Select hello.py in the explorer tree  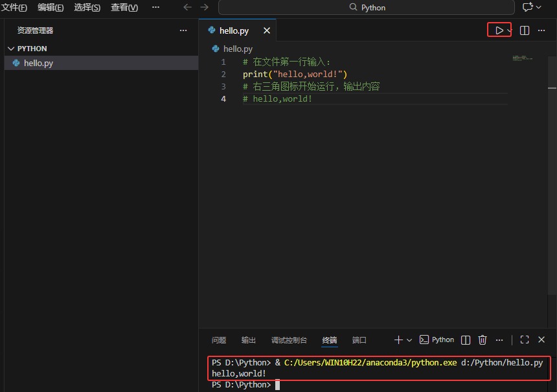coord(39,63)
